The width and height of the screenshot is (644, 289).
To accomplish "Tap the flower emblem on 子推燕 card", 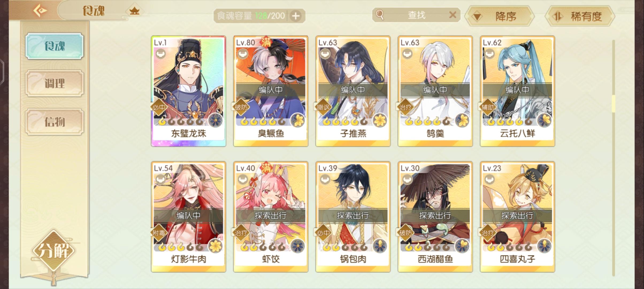I will point(380,120).
